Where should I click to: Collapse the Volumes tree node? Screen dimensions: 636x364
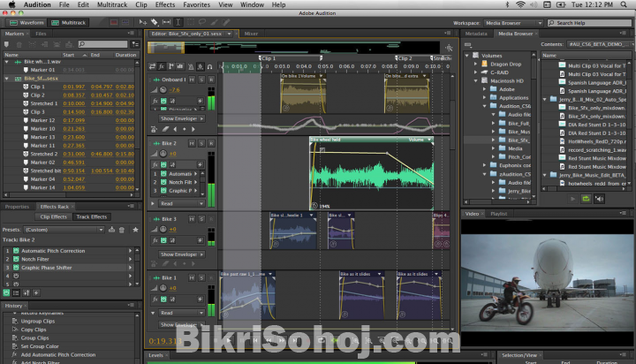pyautogui.click(x=467, y=55)
